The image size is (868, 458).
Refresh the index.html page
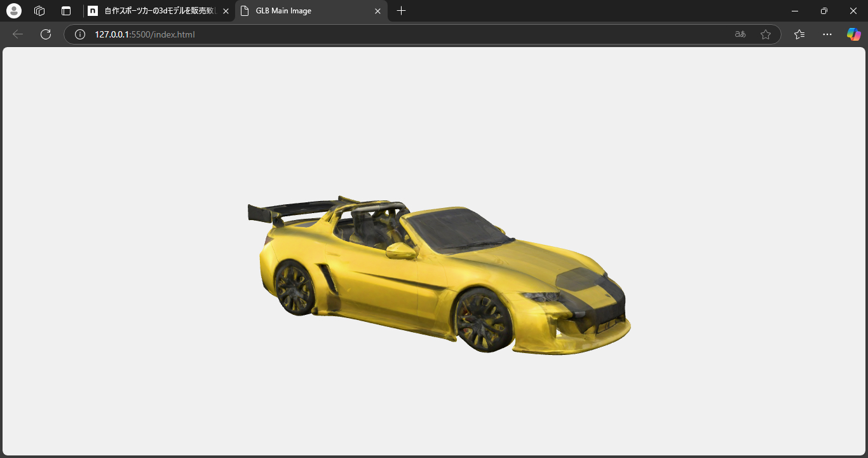pos(45,34)
